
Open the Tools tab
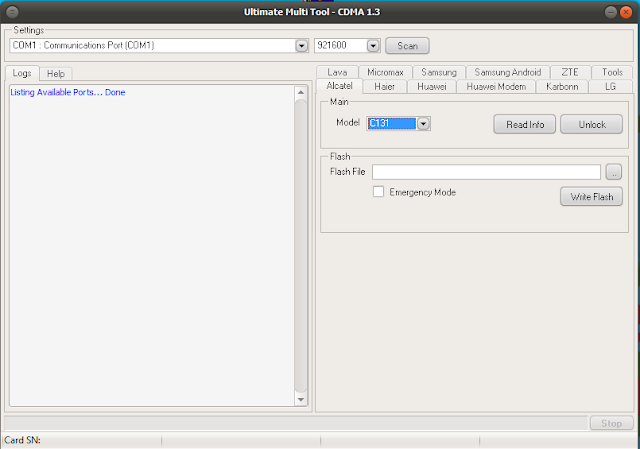(612, 72)
